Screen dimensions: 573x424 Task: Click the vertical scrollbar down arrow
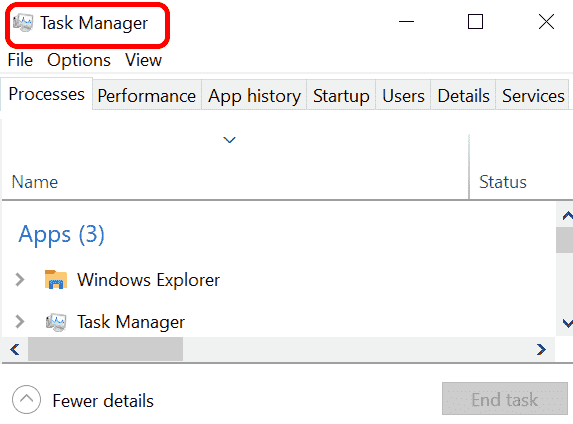(x=566, y=323)
